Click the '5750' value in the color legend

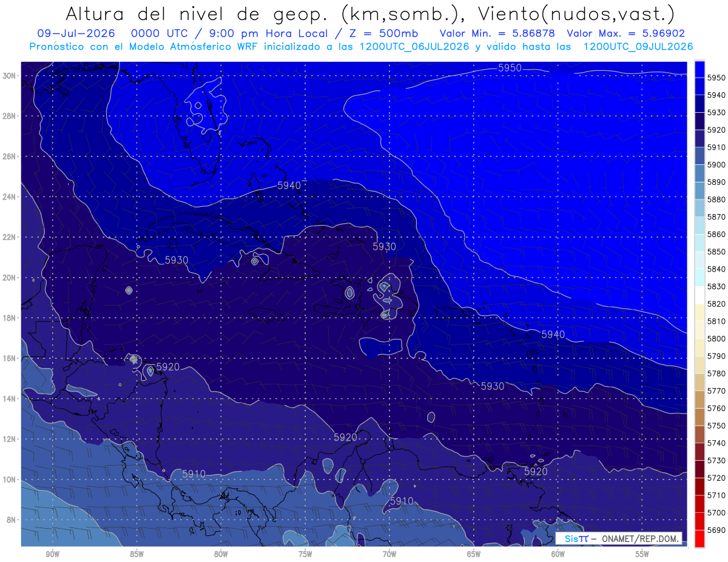point(716,425)
